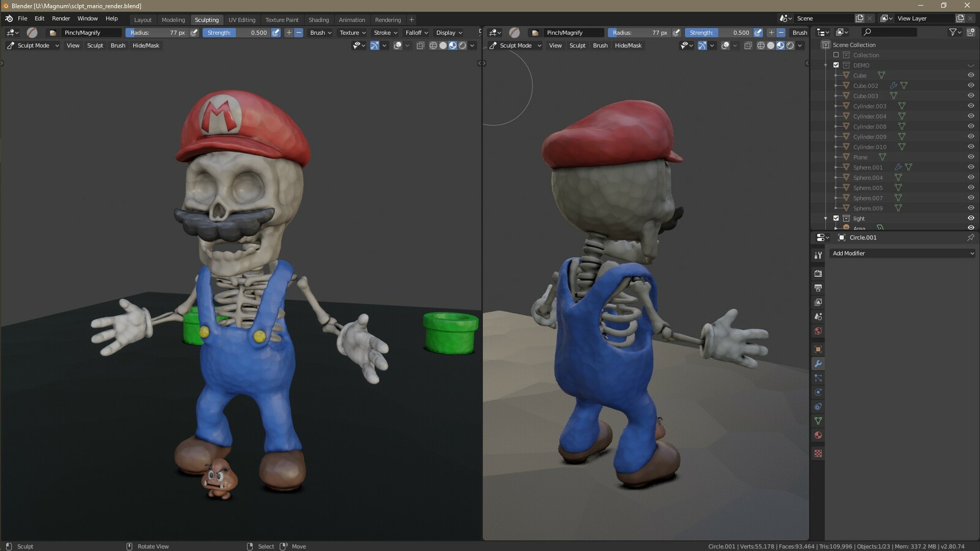Switch to the Shading workspace tab

318,20
